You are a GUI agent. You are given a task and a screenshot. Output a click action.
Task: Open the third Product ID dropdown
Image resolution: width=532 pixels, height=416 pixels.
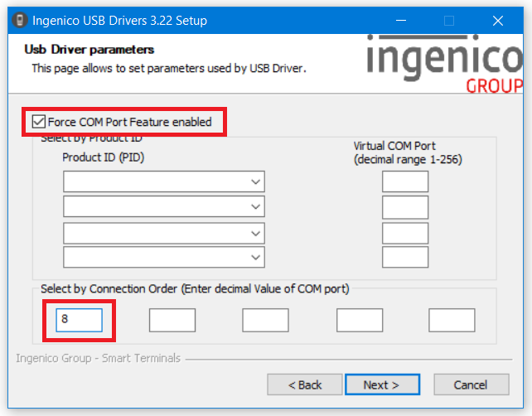164,233
